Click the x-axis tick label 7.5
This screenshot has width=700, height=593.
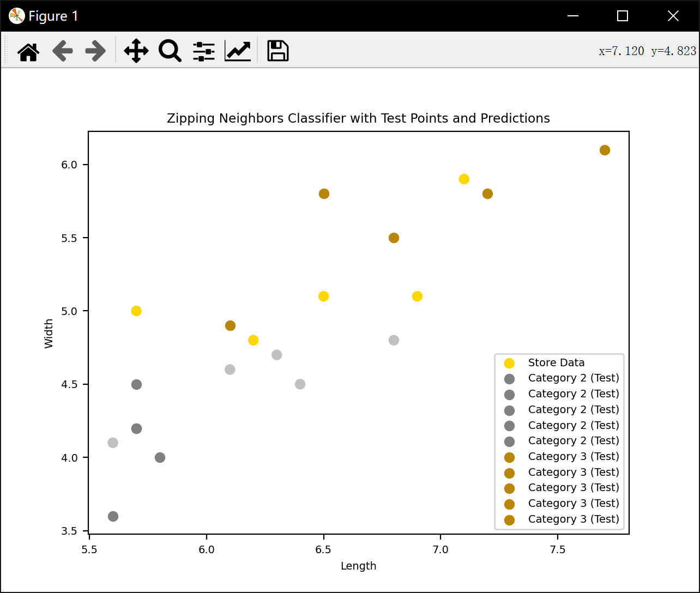558,549
